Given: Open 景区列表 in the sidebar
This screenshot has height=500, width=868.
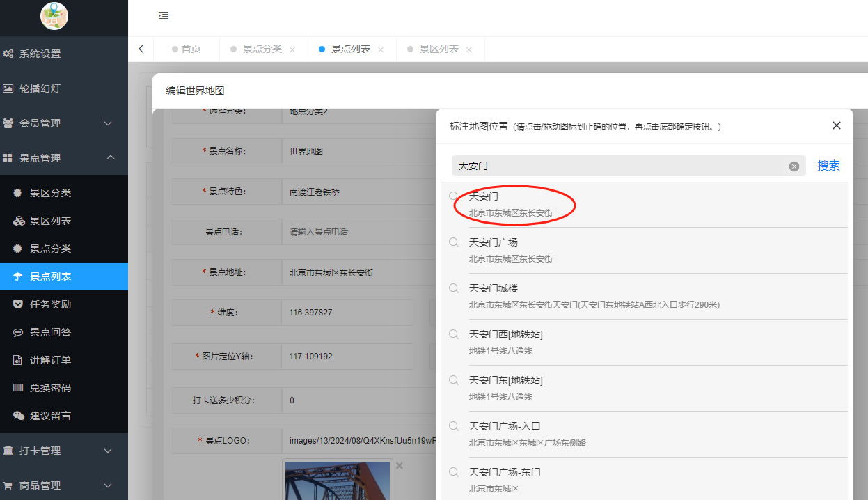Looking at the screenshot, I should pyautogui.click(x=50, y=221).
